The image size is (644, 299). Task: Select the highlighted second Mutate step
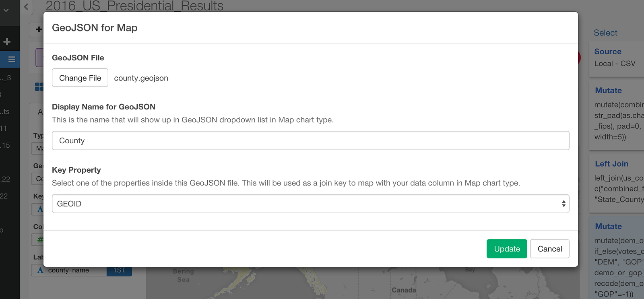pyautogui.click(x=617, y=258)
